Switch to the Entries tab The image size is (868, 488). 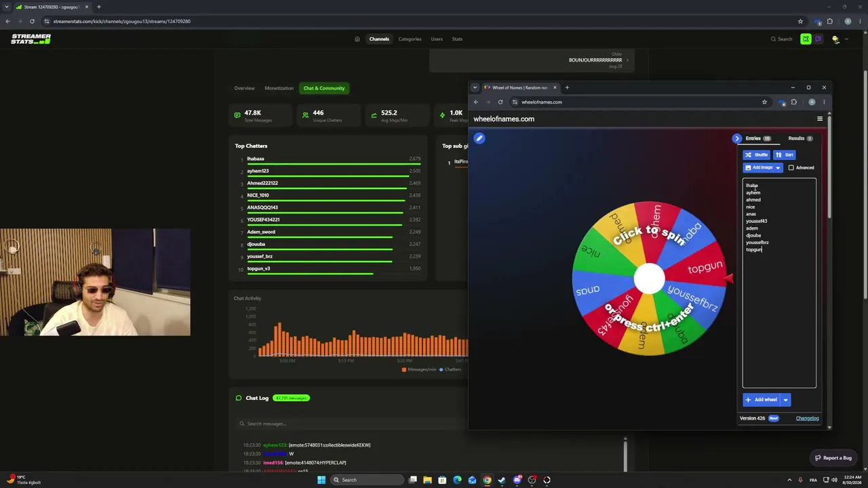757,138
